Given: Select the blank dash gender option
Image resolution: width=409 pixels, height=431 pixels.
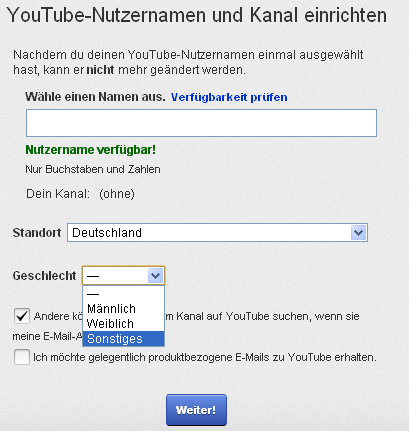Looking at the screenshot, I should tap(123, 294).
